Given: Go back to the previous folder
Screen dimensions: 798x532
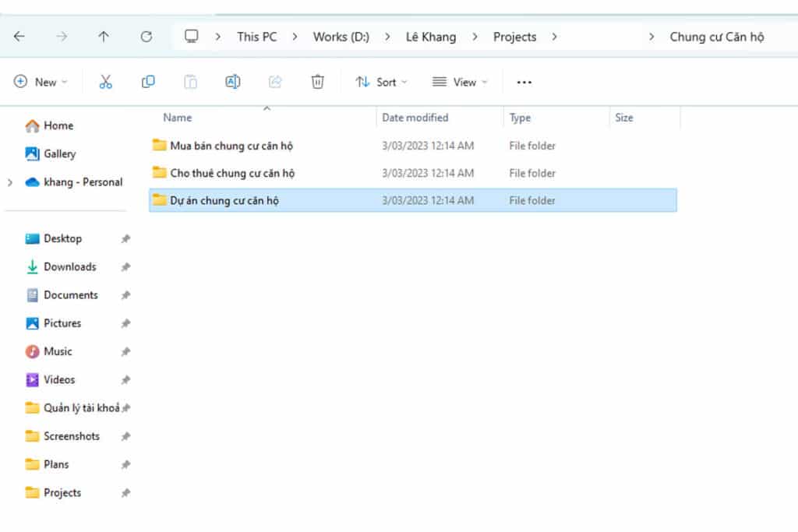Looking at the screenshot, I should (x=19, y=37).
